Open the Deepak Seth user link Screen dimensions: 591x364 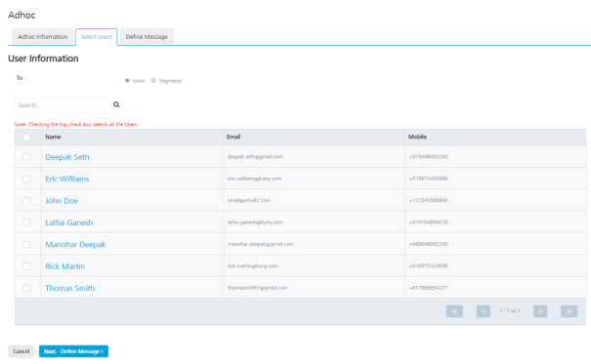pos(67,157)
